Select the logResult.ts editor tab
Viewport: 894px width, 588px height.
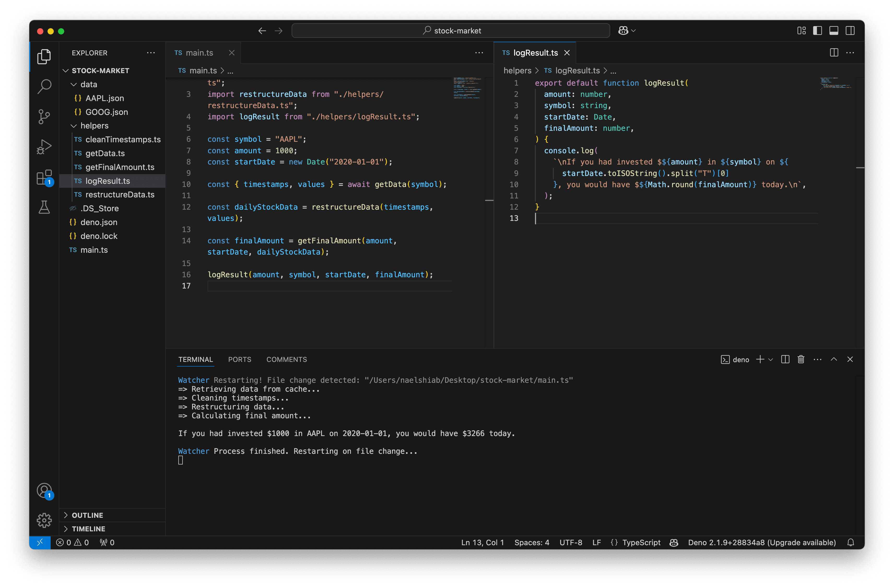(x=535, y=52)
